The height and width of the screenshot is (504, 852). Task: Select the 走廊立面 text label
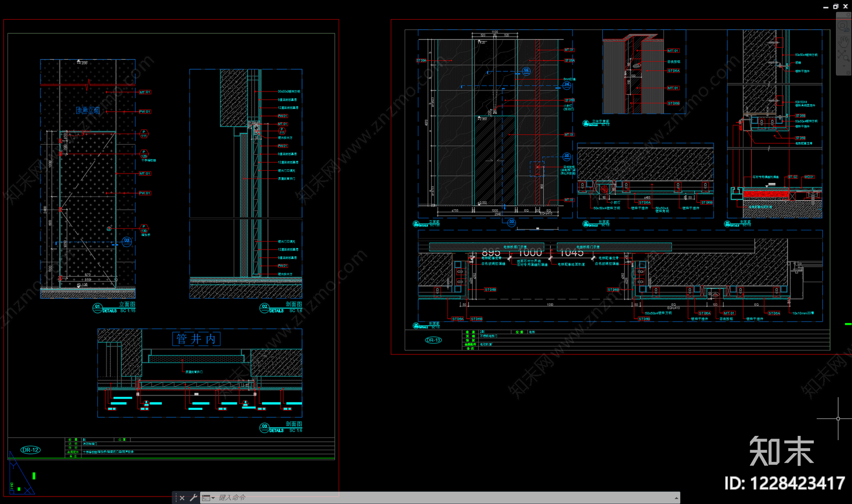(x=88, y=110)
